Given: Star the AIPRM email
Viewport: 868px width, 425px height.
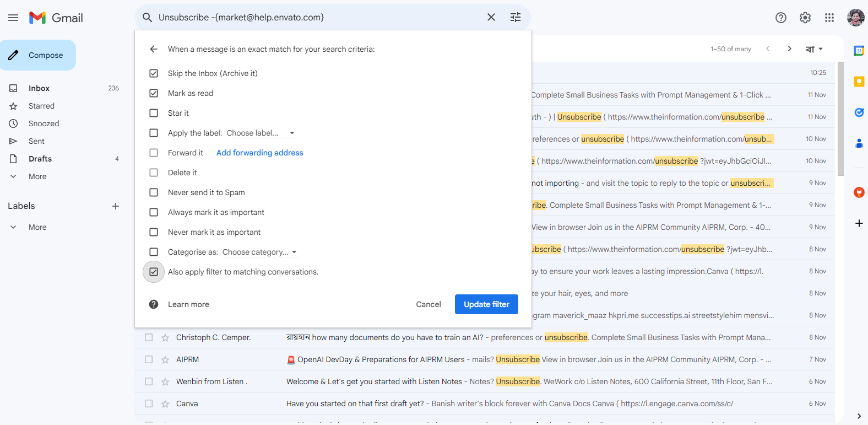Looking at the screenshot, I should (x=165, y=360).
